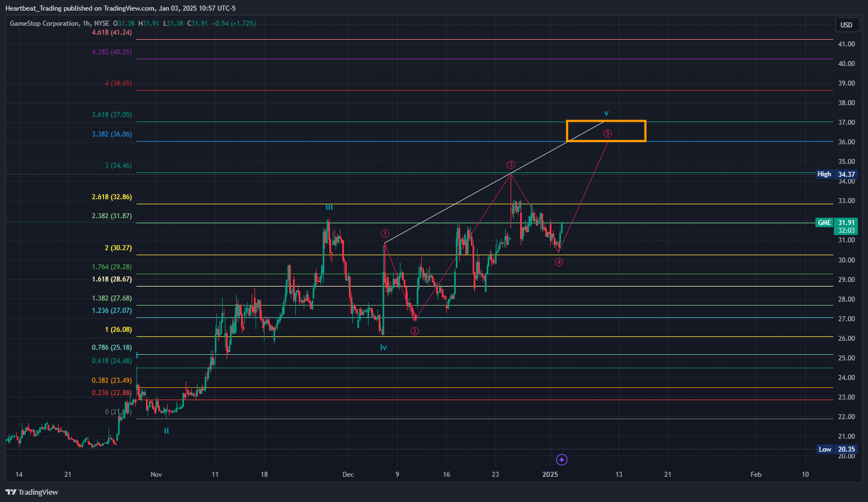Screen dimensions: 868x502
Task: Select the 1.618 (28.67) Fibonacci label
Action: (x=112, y=279)
